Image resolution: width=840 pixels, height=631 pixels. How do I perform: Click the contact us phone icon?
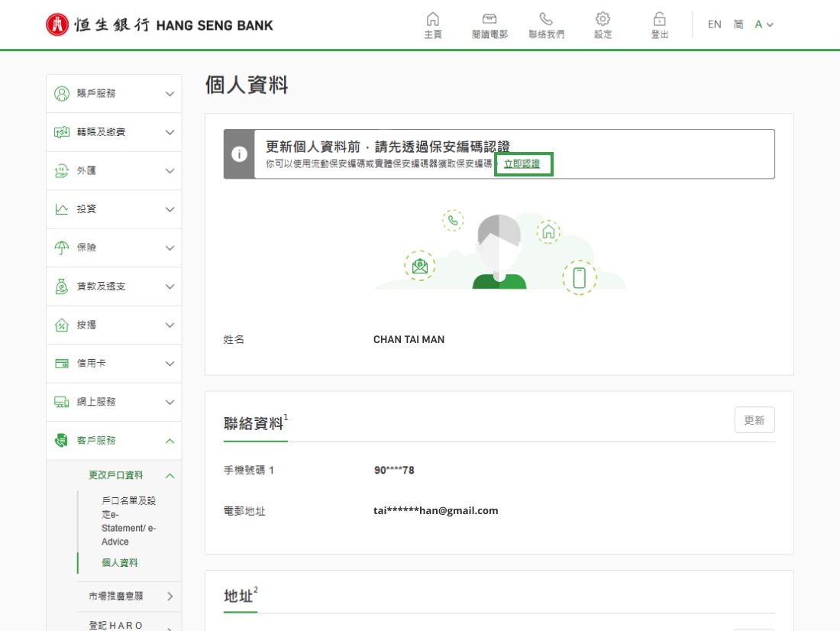[x=546, y=19]
